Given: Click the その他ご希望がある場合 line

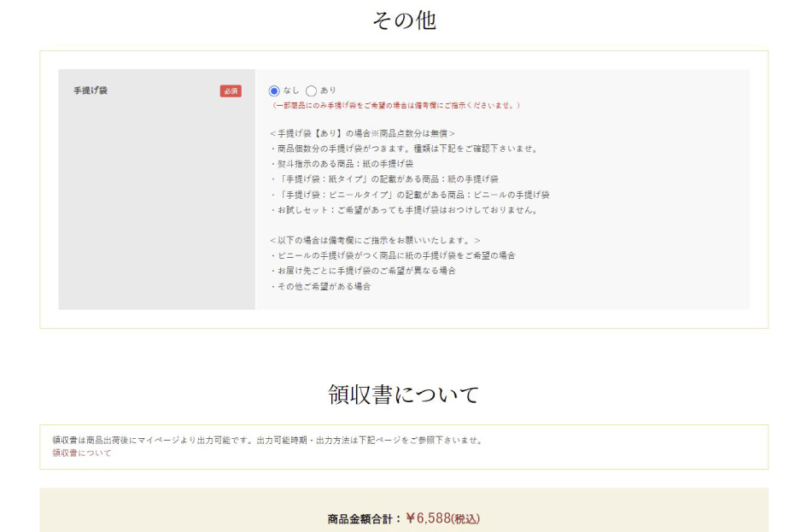Looking at the screenshot, I should 320,286.
